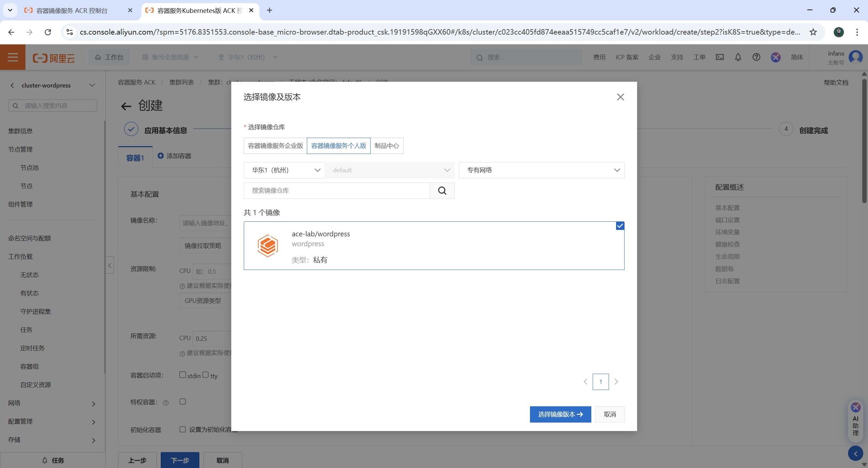Click the search magnifier in image repository search

[x=442, y=191]
